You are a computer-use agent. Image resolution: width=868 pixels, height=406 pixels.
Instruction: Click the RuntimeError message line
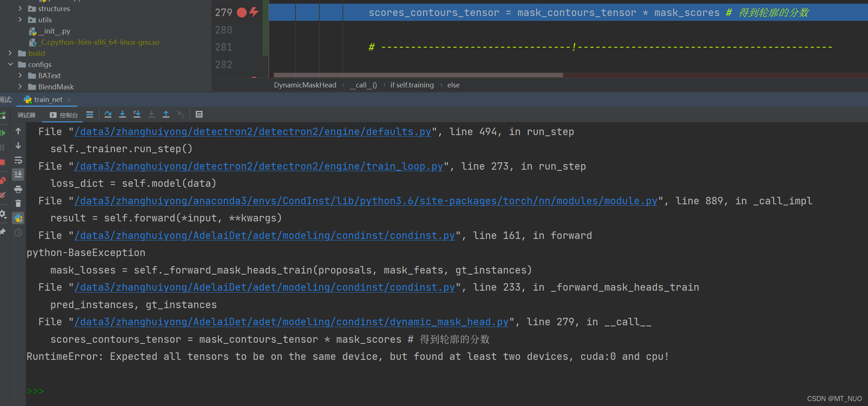pos(348,357)
